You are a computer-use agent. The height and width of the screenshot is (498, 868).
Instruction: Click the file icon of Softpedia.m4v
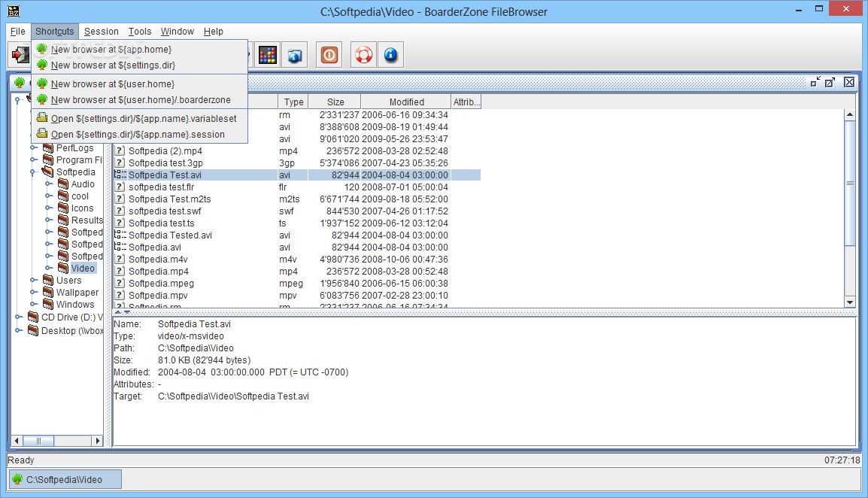coord(120,260)
